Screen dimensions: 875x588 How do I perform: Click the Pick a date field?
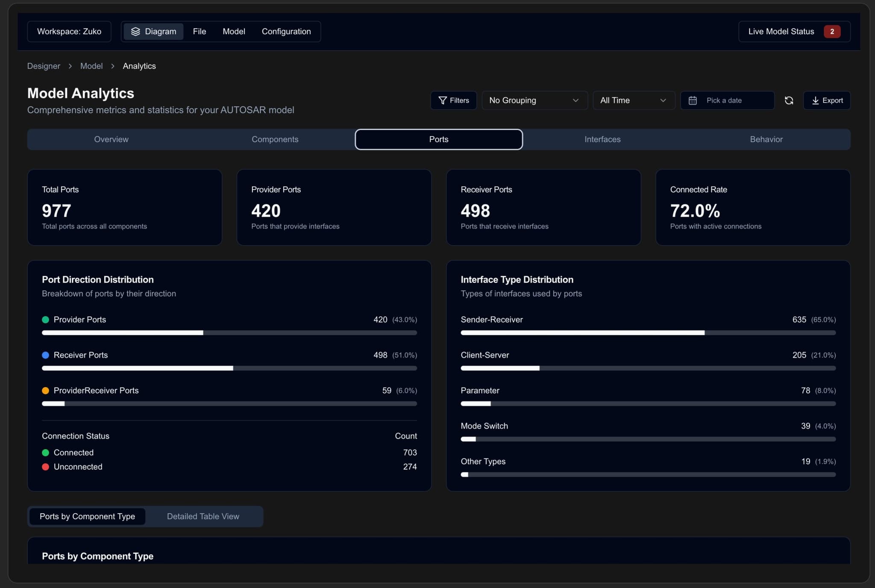coord(727,100)
